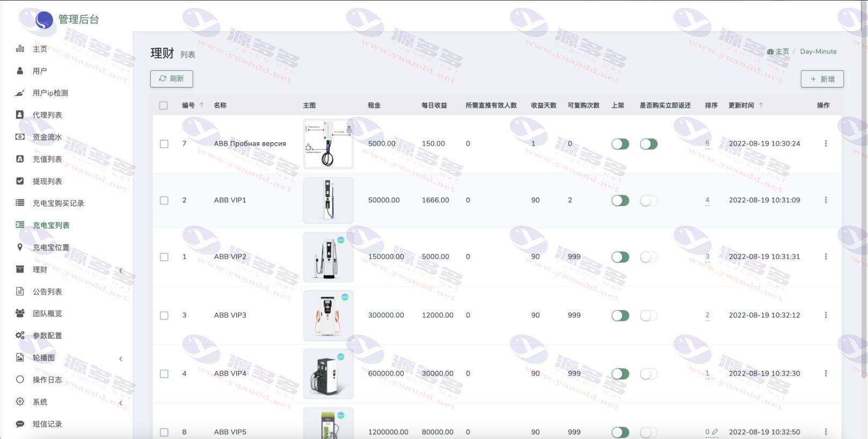Expand the 理财 sidebar submenu chevron
Screen dimensions: 868x439
click(x=120, y=270)
